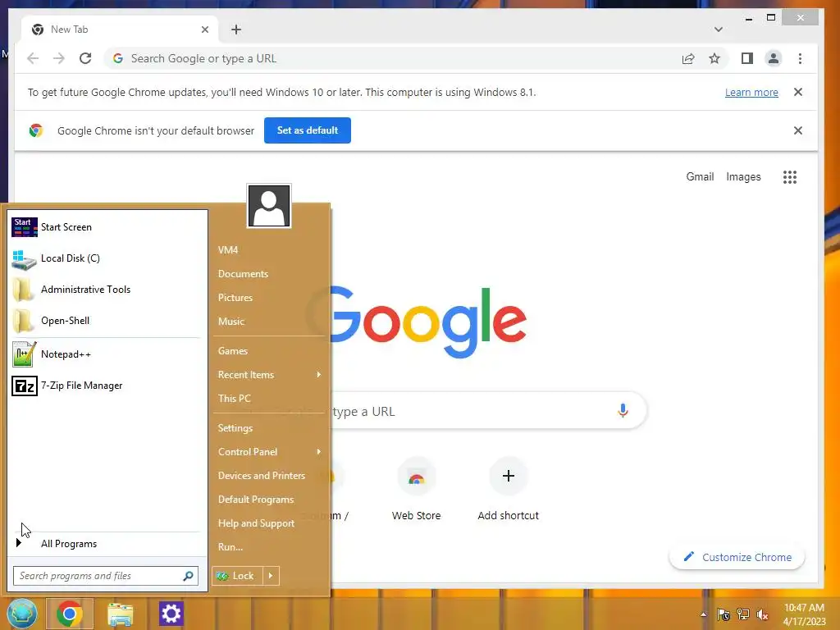Follow the Learn more link
The image size is (840, 630).
751,92
